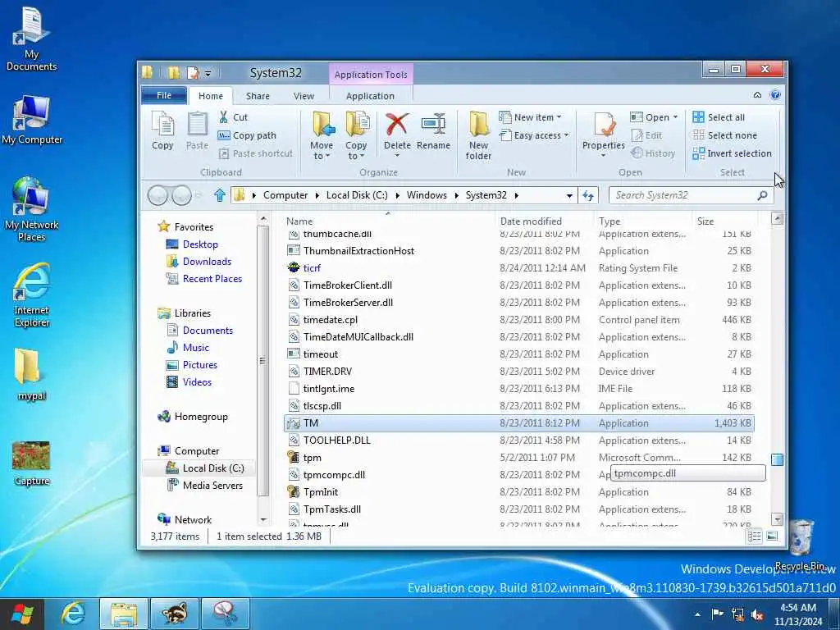Open the New item dropdown
This screenshot has height=630, width=840.
[530, 117]
